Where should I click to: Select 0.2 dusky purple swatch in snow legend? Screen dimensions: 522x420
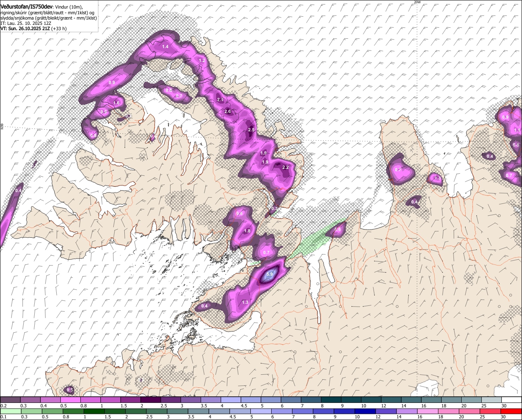[x=10, y=400]
